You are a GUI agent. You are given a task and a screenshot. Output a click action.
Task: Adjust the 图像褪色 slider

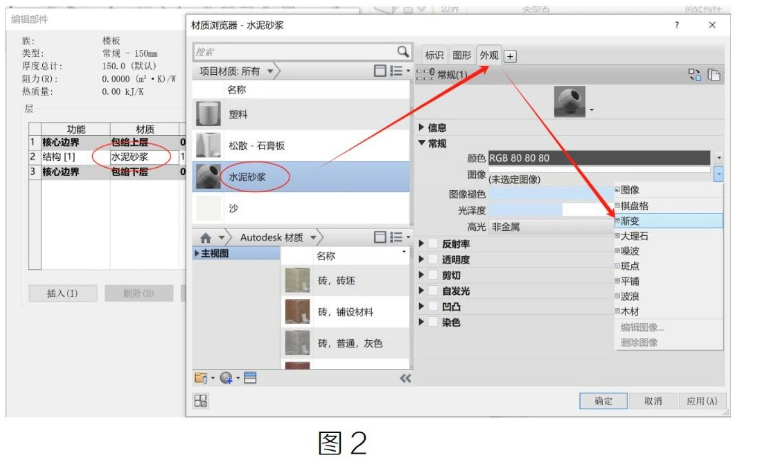(551, 194)
